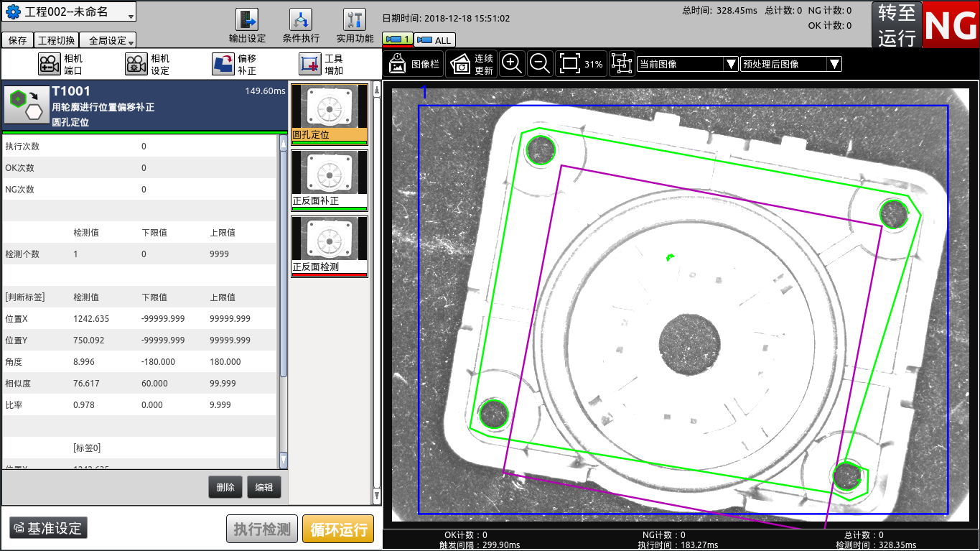Open the 预处理后图像 dropdown

(x=791, y=64)
